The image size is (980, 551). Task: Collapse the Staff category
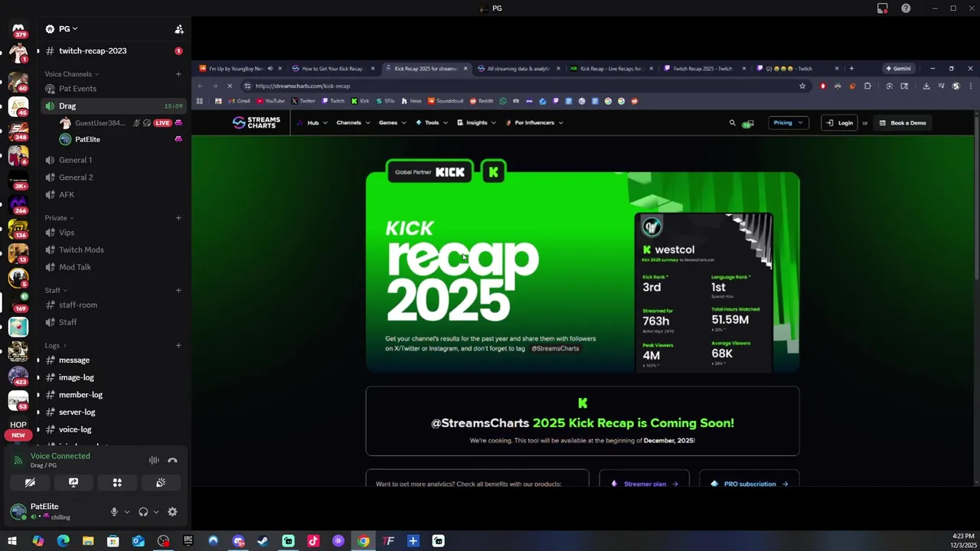point(56,291)
